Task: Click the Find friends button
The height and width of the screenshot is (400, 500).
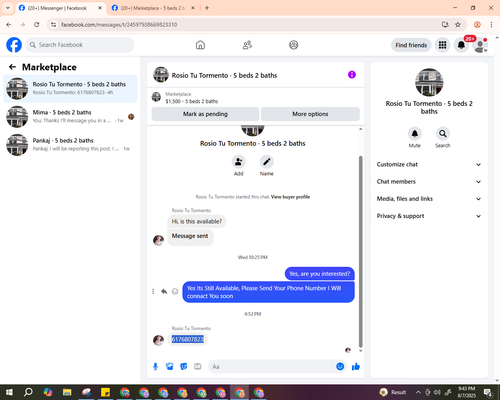Action: coord(411,45)
